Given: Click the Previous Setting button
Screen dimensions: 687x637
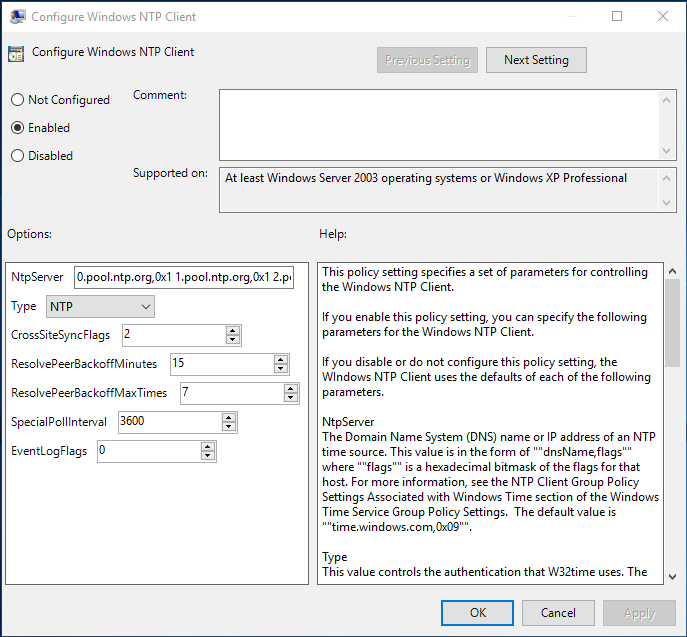Looking at the screenshot, I should tap(427, 60).
